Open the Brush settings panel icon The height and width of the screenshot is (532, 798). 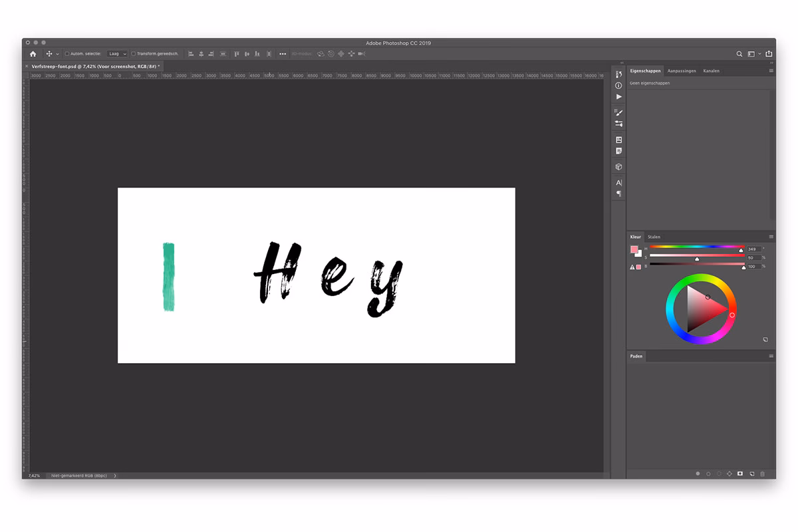[x=618, y=112]
